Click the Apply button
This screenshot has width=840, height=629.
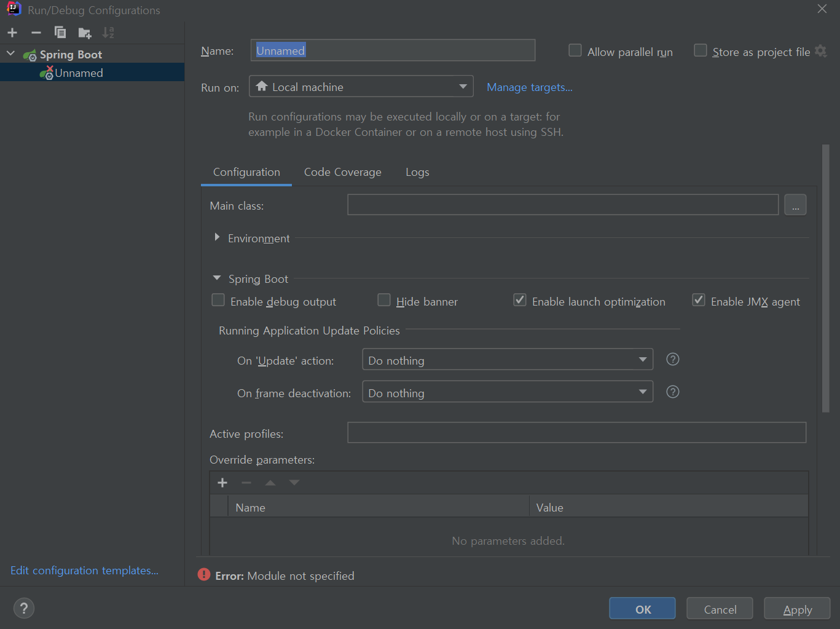(798, 609)
